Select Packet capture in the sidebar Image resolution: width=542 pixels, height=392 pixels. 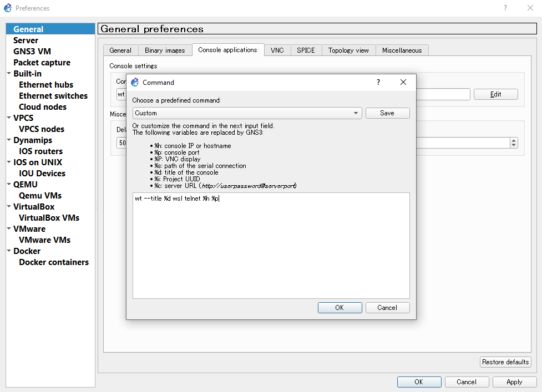click(x=42, y=63)
